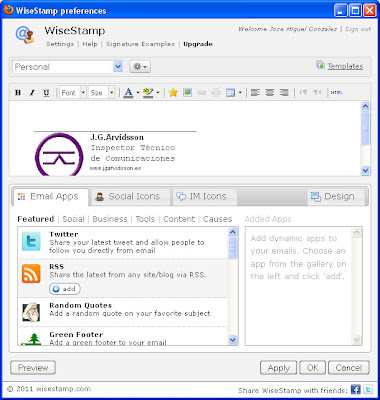Open the gear options menu
This screenshot has width=380, height=400.
pyautogui.click(x=140, y=67)
